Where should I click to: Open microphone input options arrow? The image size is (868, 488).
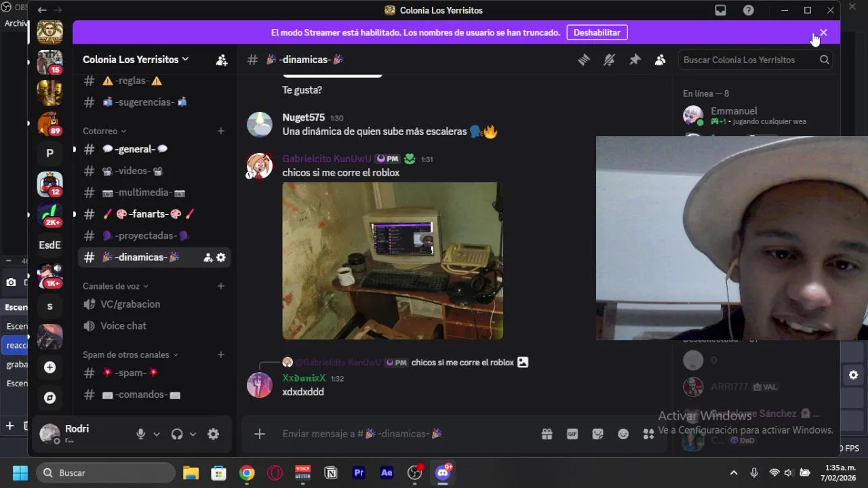(x=157, y=434)
